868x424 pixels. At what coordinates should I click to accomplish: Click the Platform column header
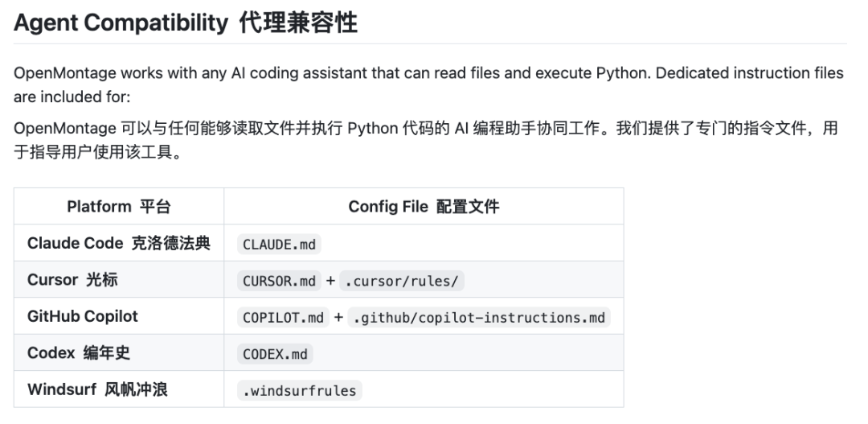(x=119, y=207)
